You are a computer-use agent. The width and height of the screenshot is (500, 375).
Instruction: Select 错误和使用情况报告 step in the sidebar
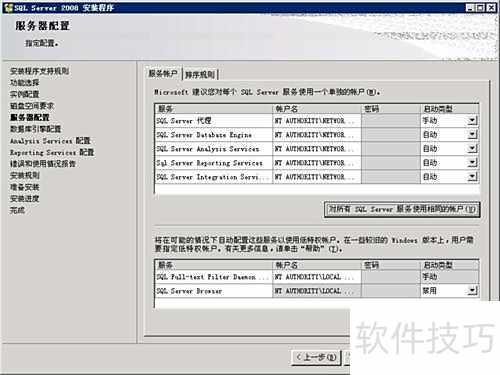pyautogui.click(x=43, y=164)
